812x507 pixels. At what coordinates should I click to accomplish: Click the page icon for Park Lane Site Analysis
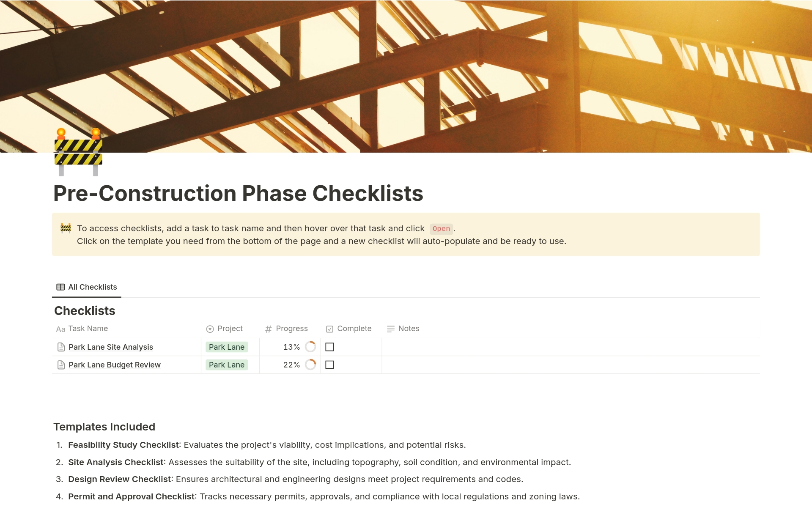[61, 347]
